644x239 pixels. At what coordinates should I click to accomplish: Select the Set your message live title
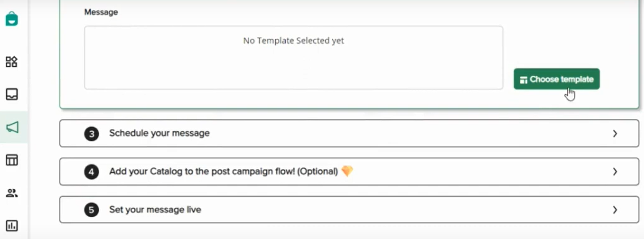click(x=155, y=210)
